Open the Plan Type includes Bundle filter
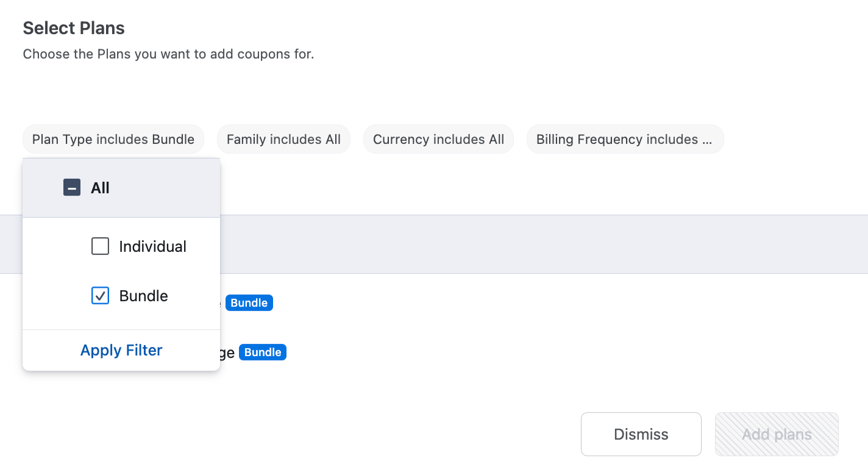This screenshot has height=472, width=868. pyautogui.click(x=113, y=139)
